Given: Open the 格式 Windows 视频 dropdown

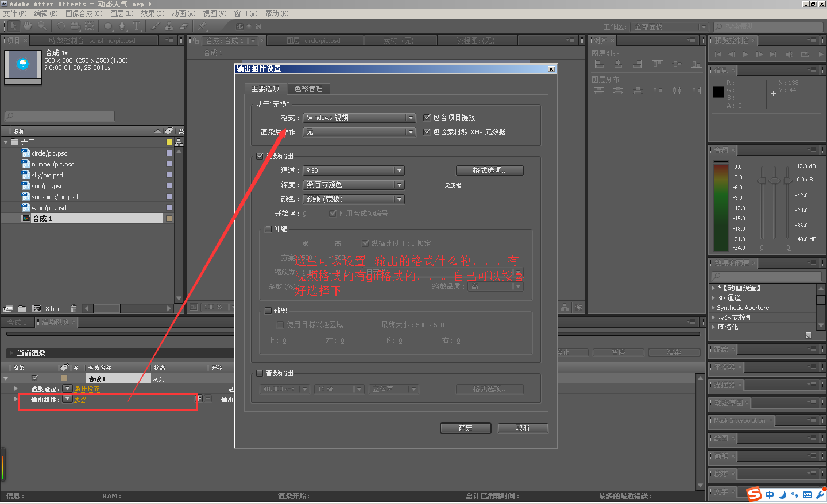Looking at the screenshot, I should pyautogui.click(x=360, y=118).
